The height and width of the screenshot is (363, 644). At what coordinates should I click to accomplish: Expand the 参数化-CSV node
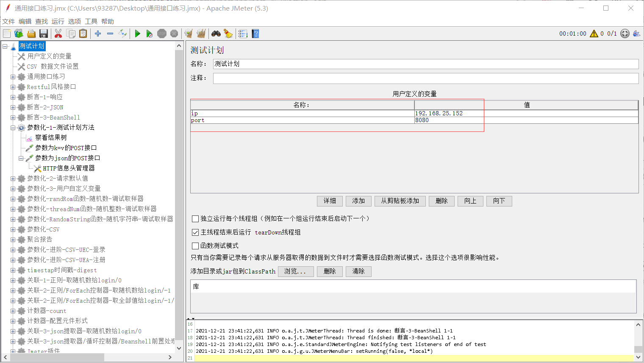tap(13, 229)
